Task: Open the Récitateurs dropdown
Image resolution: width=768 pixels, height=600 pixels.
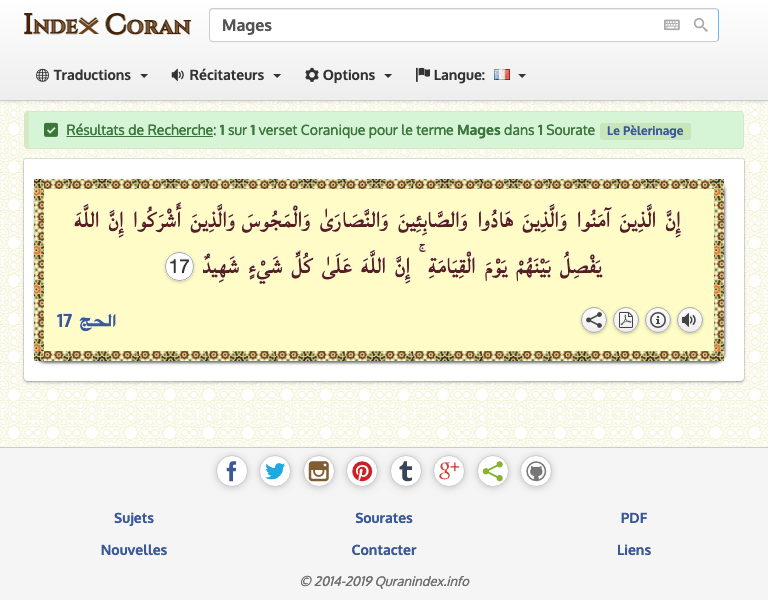Action: click(226, 75)
